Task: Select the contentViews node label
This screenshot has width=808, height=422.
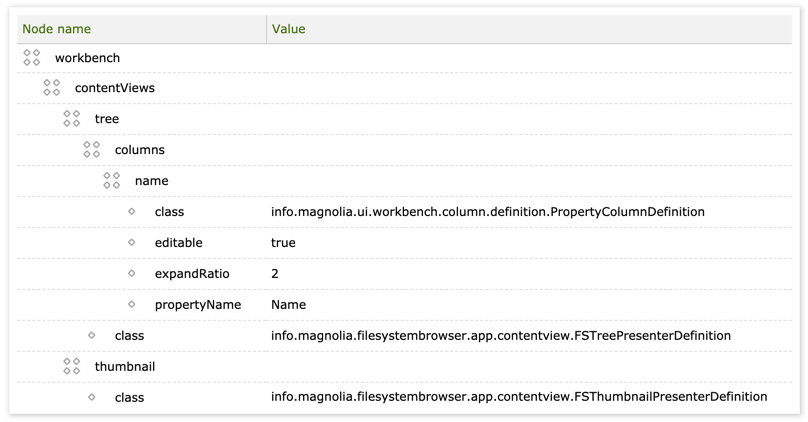Action: [x=115, y=88]
